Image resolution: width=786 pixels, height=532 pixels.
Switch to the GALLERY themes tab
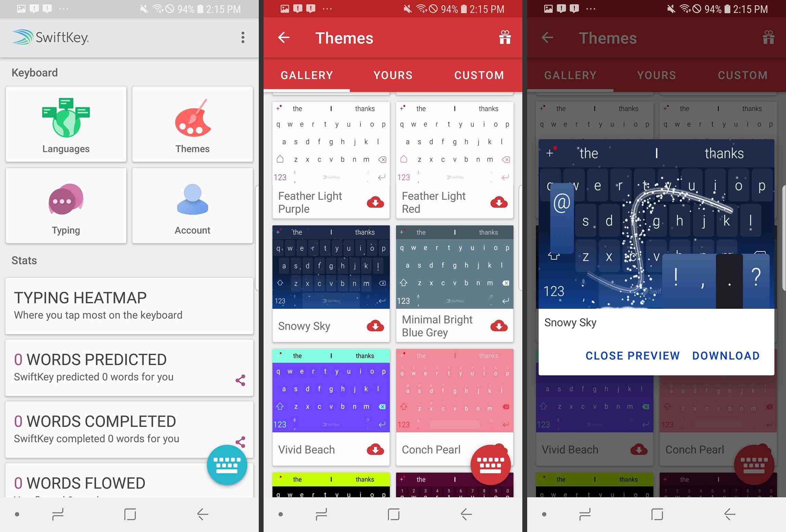[x=306, y=75]
